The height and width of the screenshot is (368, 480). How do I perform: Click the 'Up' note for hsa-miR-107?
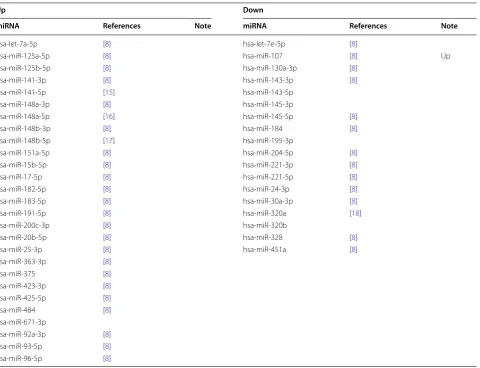445,56
